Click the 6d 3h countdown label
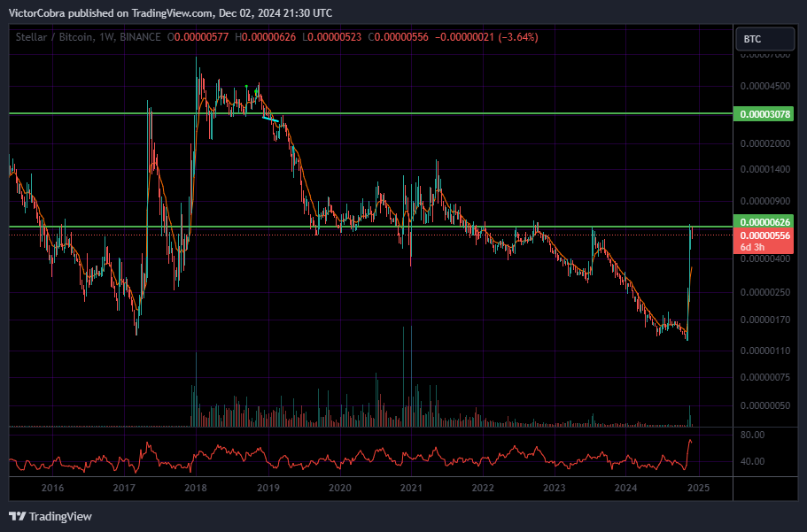This screenshot has width=807, height=532. (x=752, y=248)
